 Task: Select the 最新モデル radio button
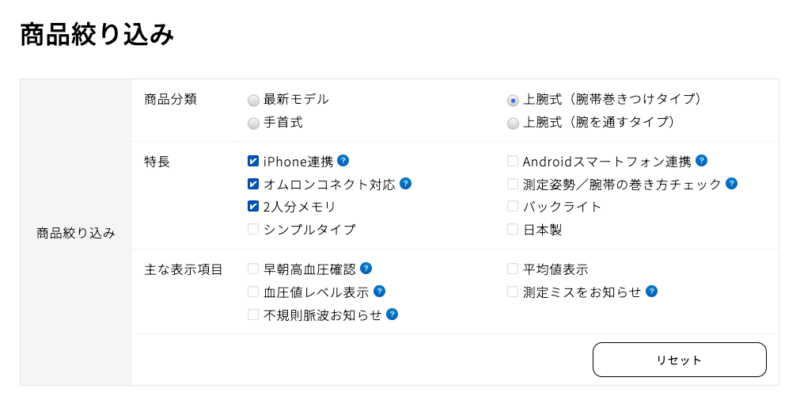click(253, 100)
